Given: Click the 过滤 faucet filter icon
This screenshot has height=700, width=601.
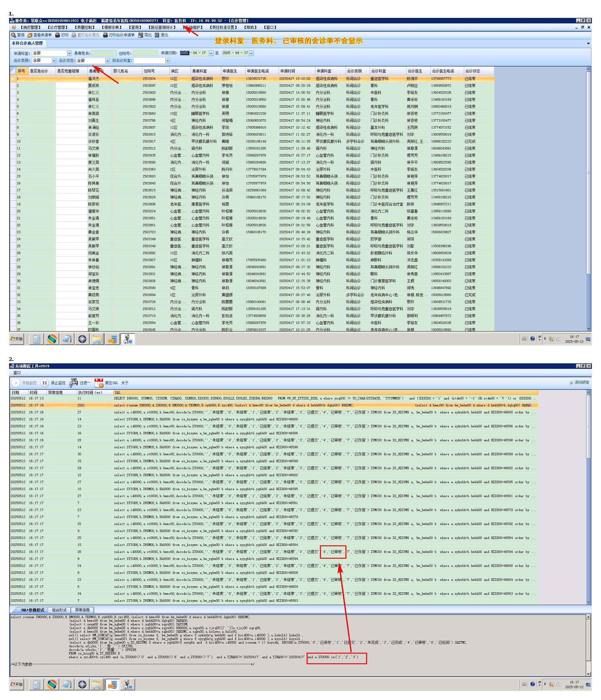Looking at the screenshot, I should point(73,383).
